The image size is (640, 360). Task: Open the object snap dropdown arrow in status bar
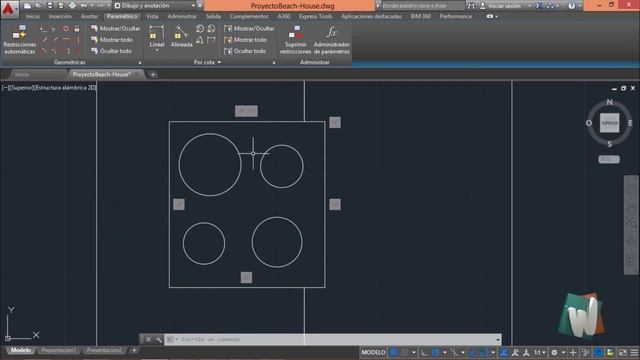point(493,352)
